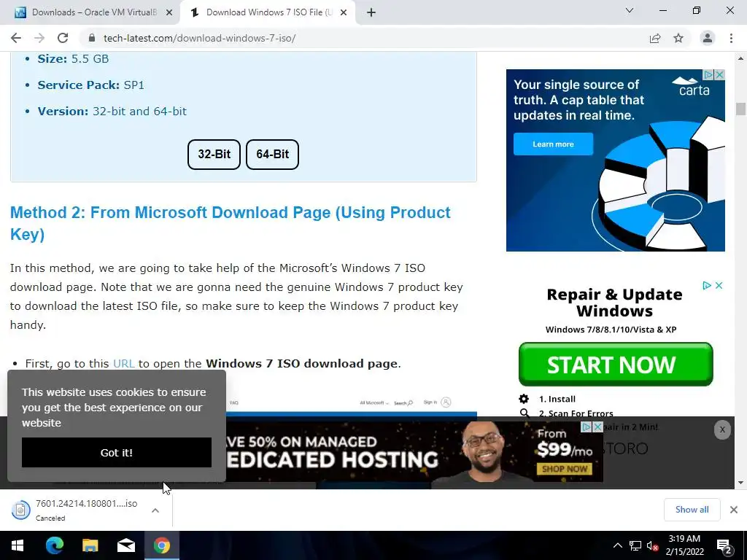This screenshot has height=560, width=747.
Task: Download the 64-Bit ISO
Action: tap(272, 155)
